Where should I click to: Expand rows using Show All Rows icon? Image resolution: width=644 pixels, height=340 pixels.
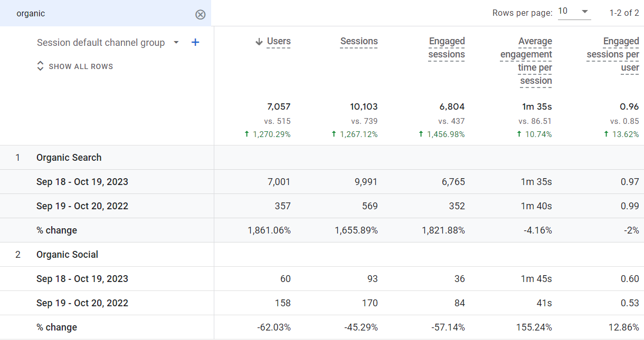(x=40, y=66)
